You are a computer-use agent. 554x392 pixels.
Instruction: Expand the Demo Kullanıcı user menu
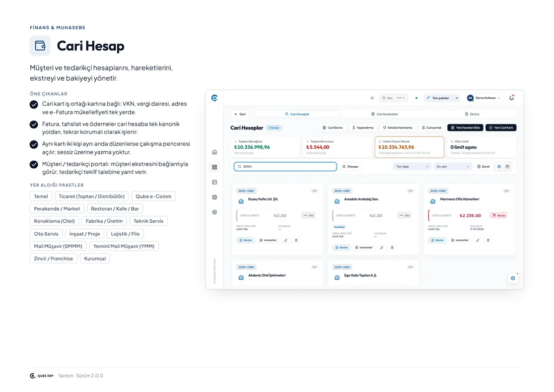[x=483, y=98]
